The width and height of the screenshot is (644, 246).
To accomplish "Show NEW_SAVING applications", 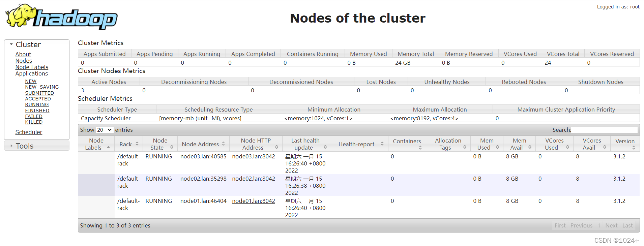I will pos(42,87).
